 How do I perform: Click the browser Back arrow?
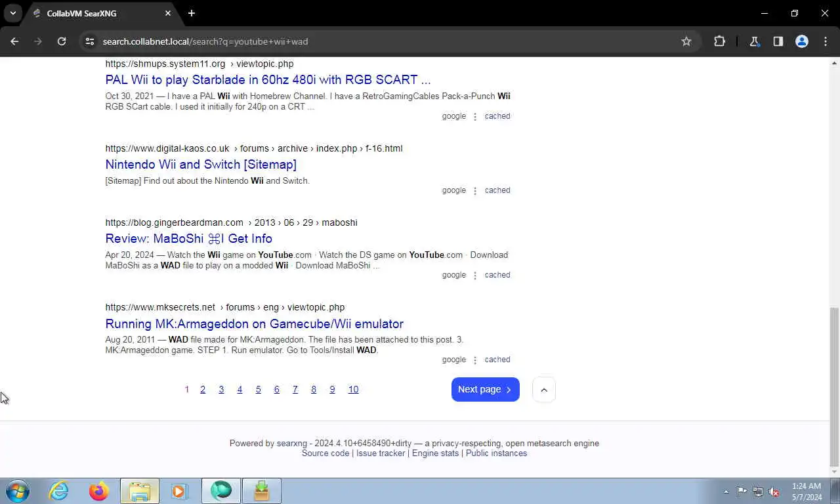tap(14, 41)
